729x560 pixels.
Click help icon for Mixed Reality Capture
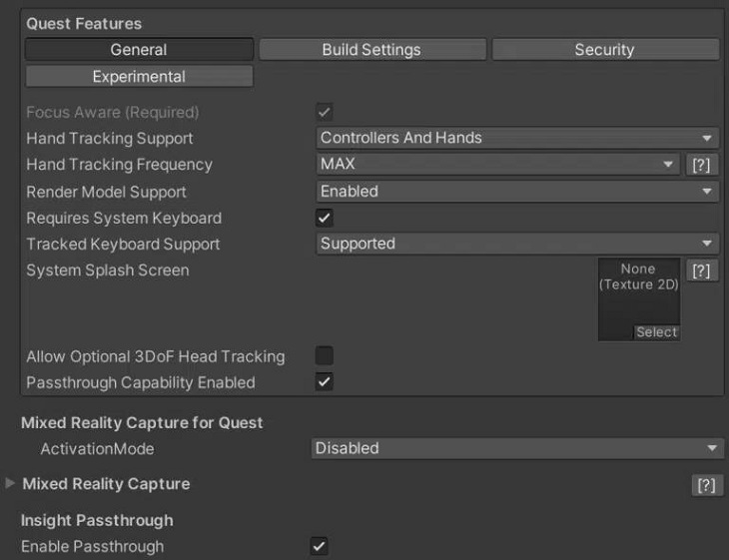[x=706, y=485]
